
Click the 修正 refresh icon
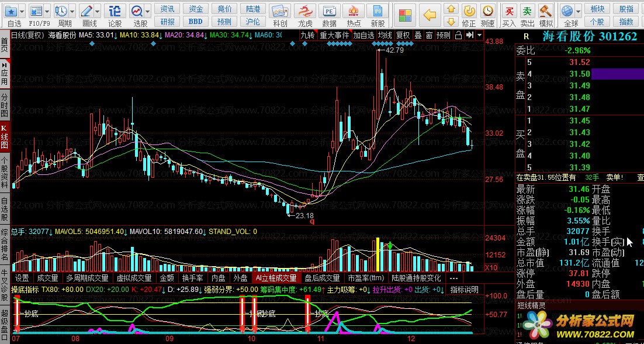click(x=469, y=11)
